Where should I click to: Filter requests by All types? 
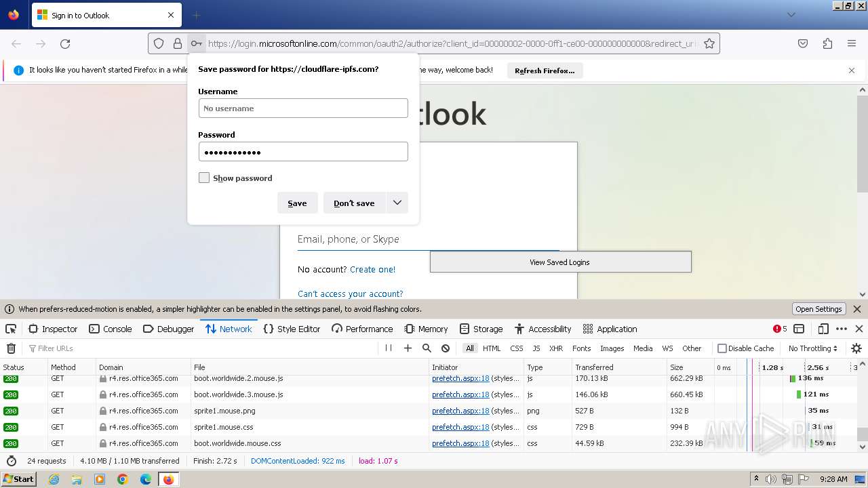coord(469,348)
